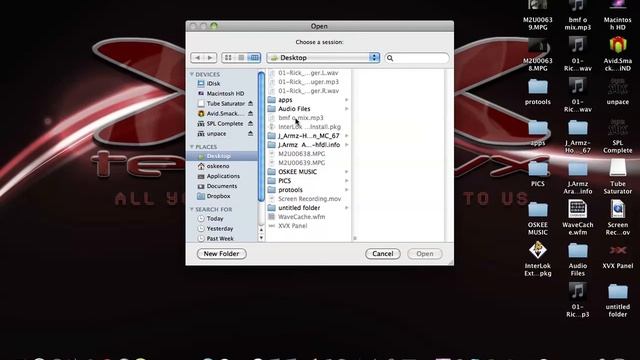Go back with the left arrow button
640x360 pixels.
pyautogui.click(x=197, y=58)
